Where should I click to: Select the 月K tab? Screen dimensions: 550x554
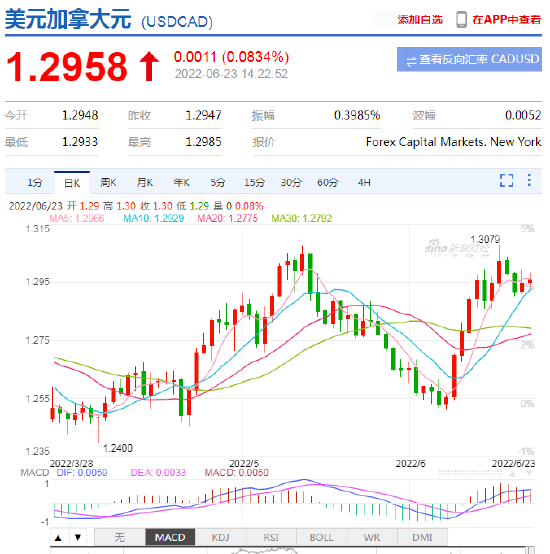click(145, 183)
